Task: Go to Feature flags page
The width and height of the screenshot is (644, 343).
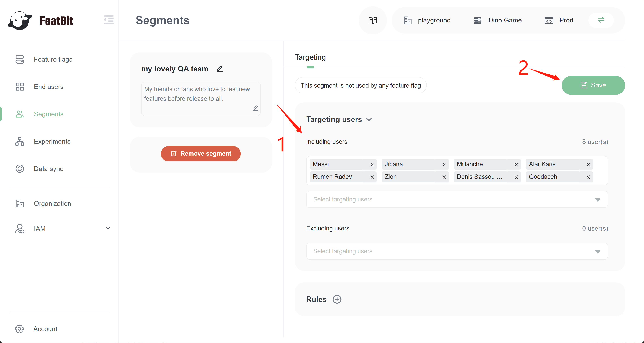Action: (x=53, y=60)
